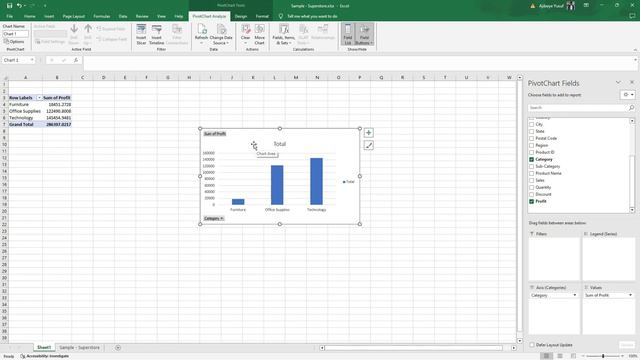Open the Design chart tab
Screen dimensions: 640x360
tap(241, 16)
